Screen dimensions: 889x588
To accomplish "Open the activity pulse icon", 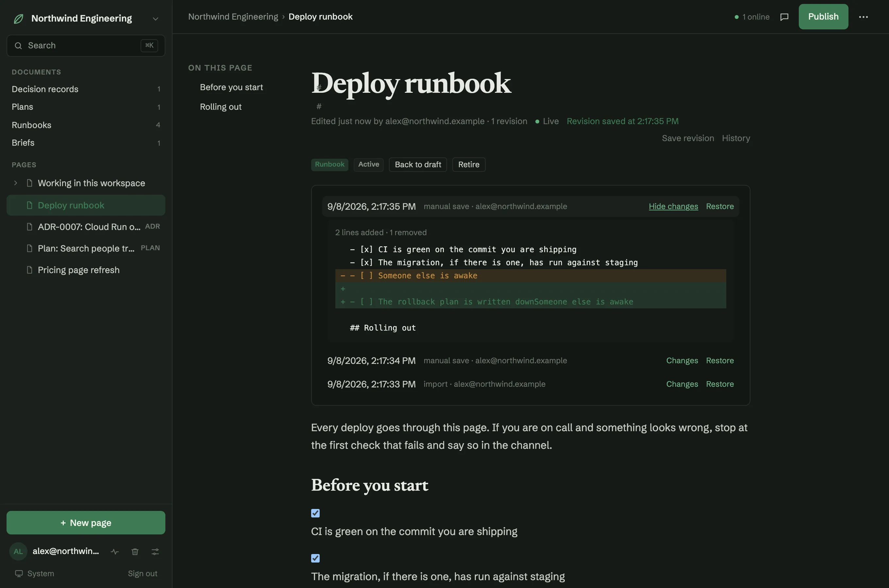I will (115, 552).
